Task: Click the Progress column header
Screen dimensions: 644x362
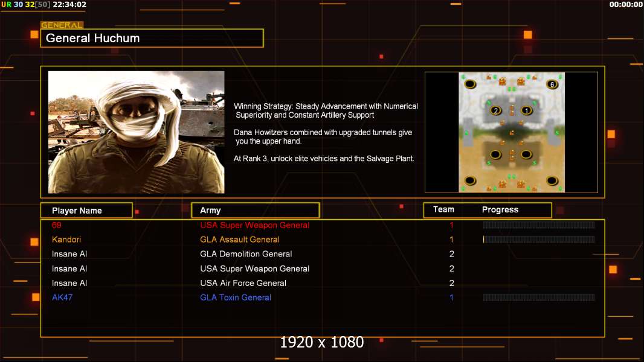Action: pos(500,210)
